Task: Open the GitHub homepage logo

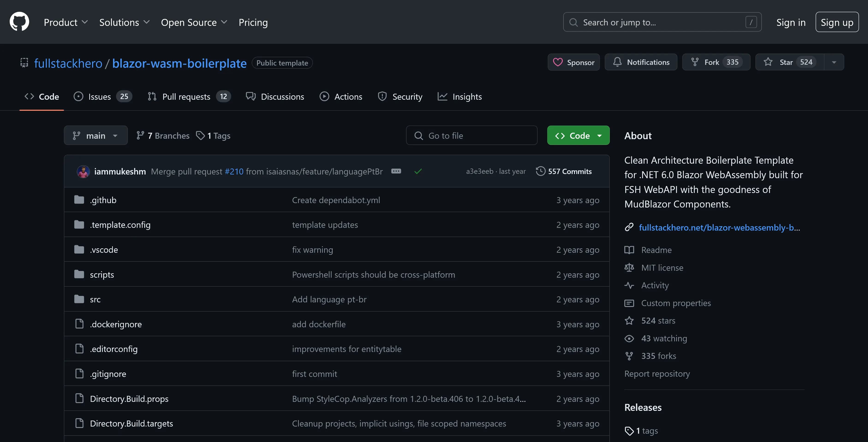Action: point(19,22)
